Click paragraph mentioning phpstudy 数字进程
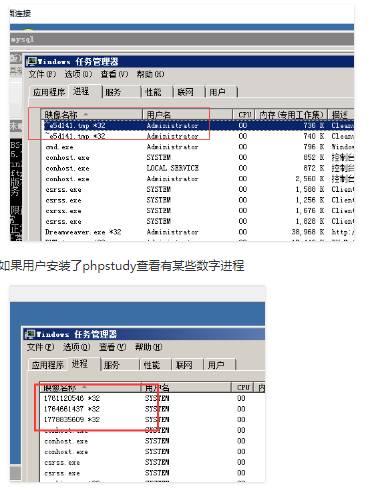 (122, 266)
